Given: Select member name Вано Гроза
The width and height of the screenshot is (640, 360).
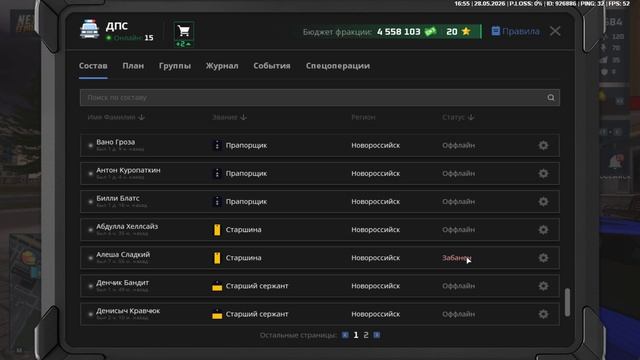Looking at the screenshot, I should pos(116,142).
